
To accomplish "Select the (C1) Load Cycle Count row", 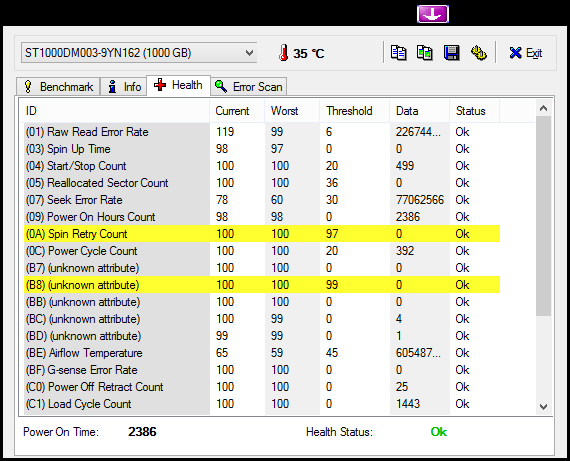I will pyautogui.click(x=262, y=404).
